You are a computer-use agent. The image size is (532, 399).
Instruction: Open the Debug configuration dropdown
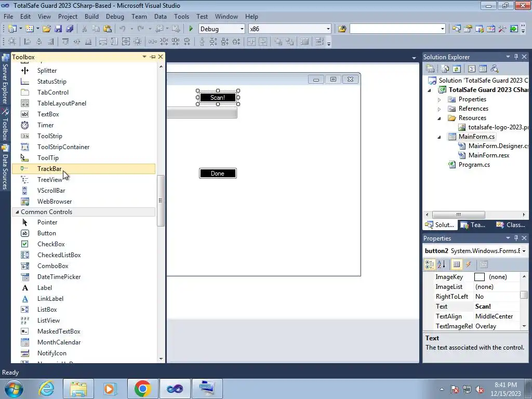point(242,29)
